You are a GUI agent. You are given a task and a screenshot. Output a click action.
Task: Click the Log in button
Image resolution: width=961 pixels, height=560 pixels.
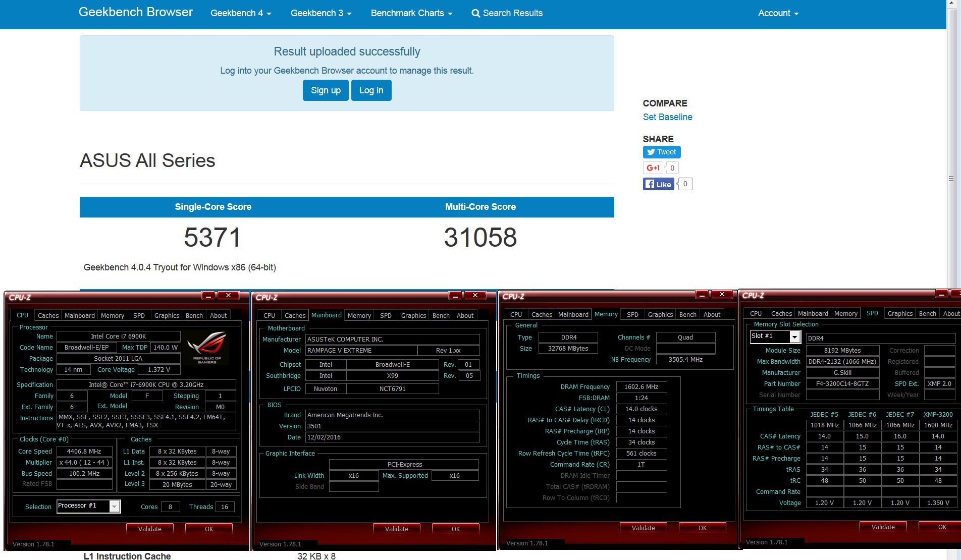pyautogui.click(x=371, y=90)
